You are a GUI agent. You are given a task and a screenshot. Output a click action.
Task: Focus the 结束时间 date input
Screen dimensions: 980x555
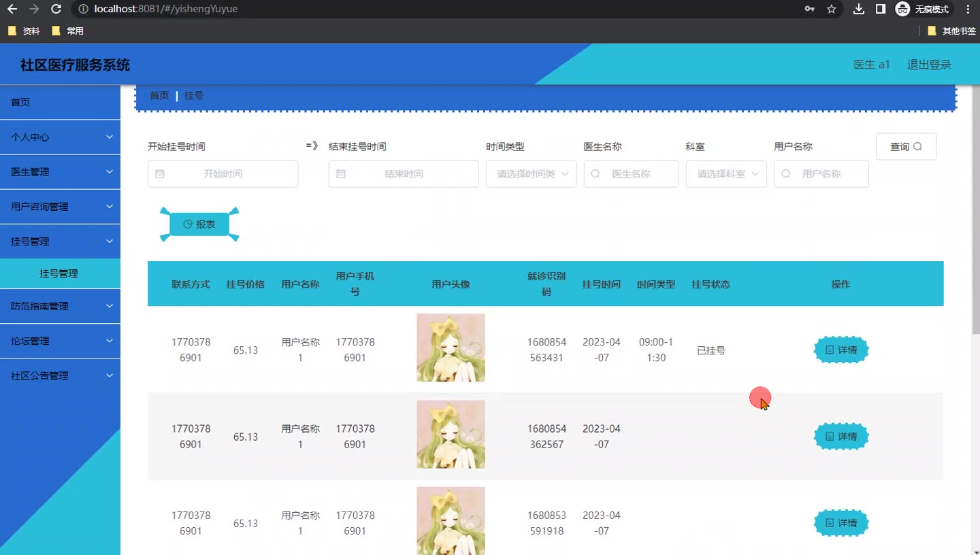404,174
